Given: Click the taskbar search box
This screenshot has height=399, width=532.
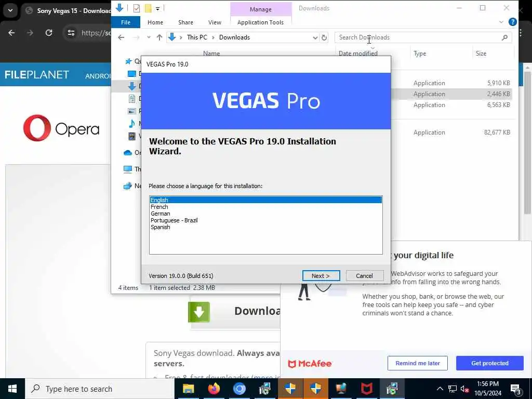Looking at the screenshot, I should (x=100, y=389).
